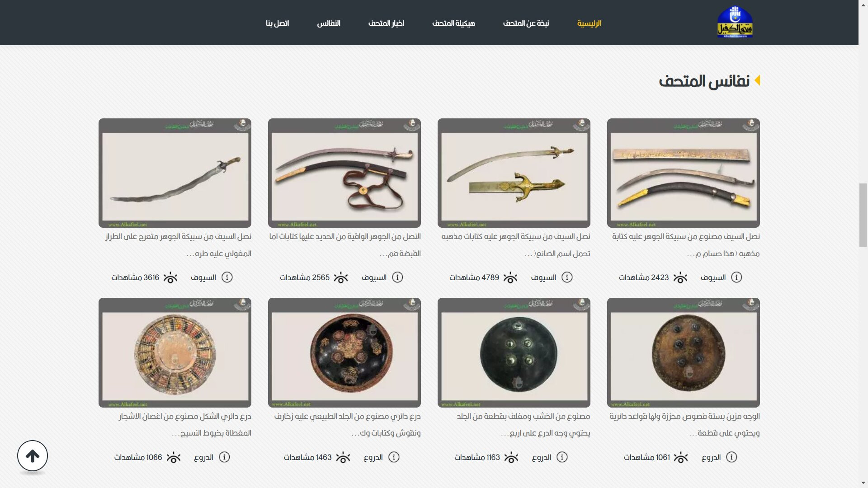Click the eye icon next to 3616 مشاهدات
Viewport: 868px width, 488px height.
pos(170,277)
